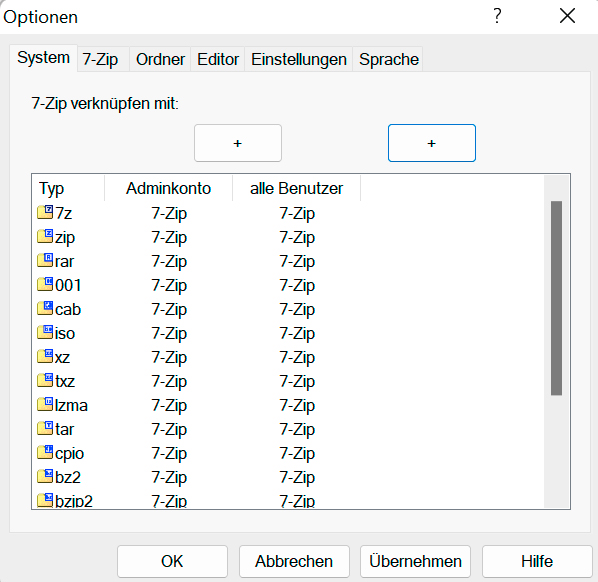Screen dimensions: 598x582
Task: Click alle Benutzer 7-Zip cell in iso row
Action: click(297, 334)
